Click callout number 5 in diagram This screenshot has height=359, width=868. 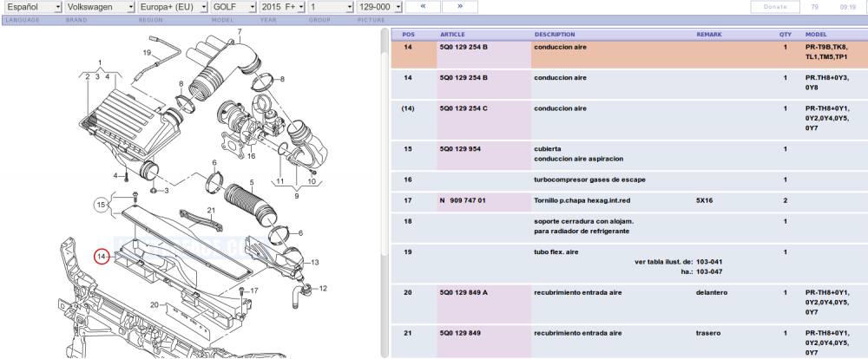252,182
